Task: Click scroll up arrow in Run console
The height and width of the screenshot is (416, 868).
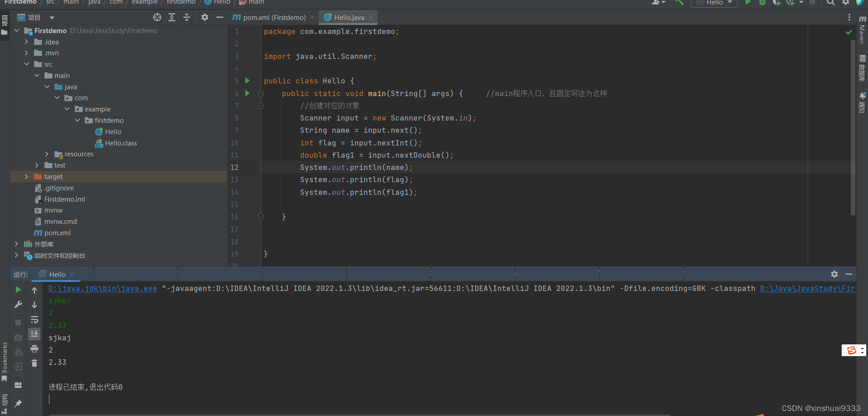Action: [x=34, y=290]
